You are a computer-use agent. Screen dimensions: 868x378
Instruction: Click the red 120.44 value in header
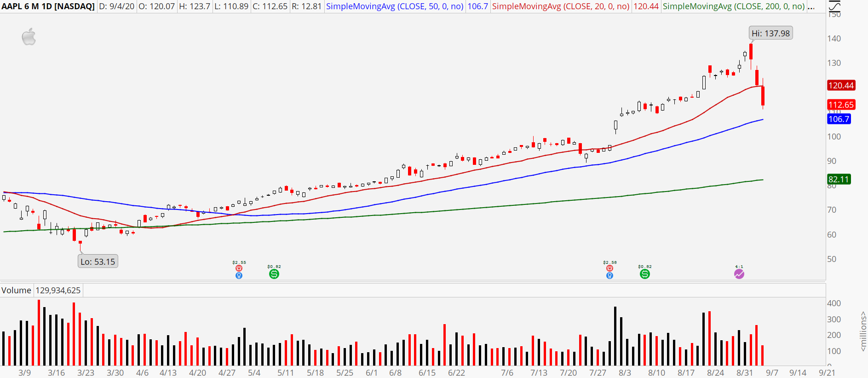646,6
